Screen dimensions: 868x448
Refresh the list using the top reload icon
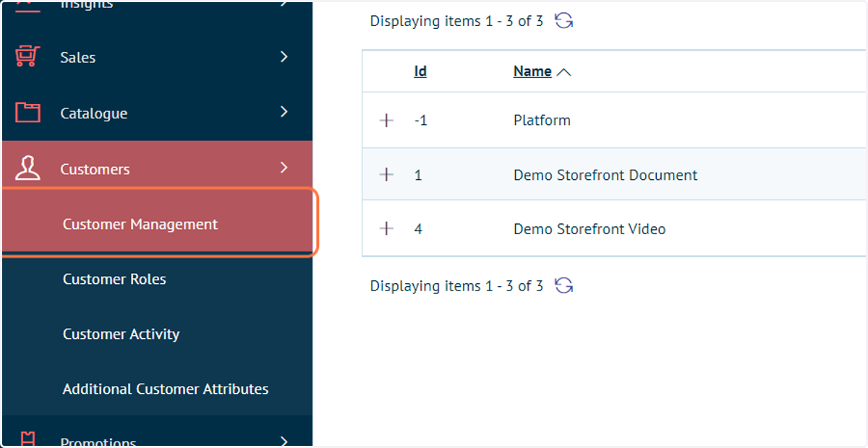click(x=564, y=21)
